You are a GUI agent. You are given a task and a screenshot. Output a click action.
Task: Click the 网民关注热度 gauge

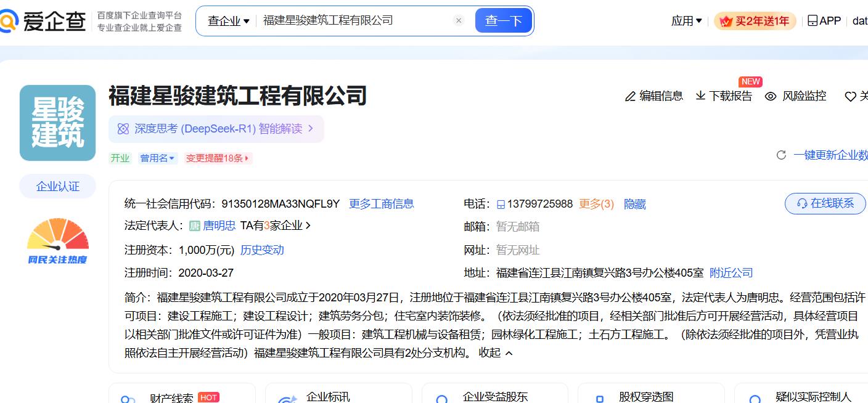[x=58, y=242]
